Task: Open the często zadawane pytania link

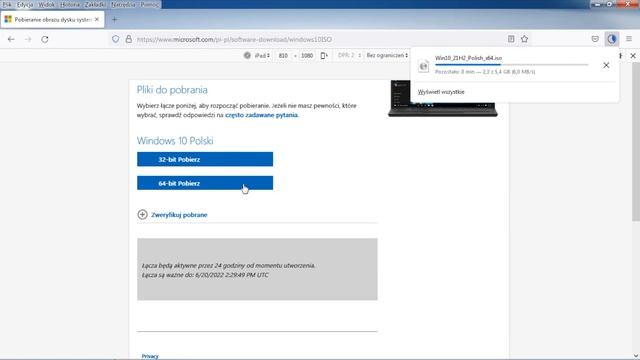Action: click(x=261, y=115)
